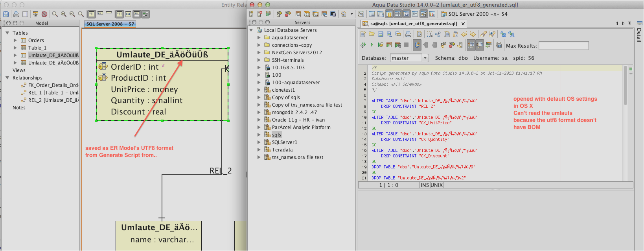Image resolution: width=644 pixels, height=251 pixels.
Task: Toggle the grid view button in main toolbar
Action: [398, 14]
